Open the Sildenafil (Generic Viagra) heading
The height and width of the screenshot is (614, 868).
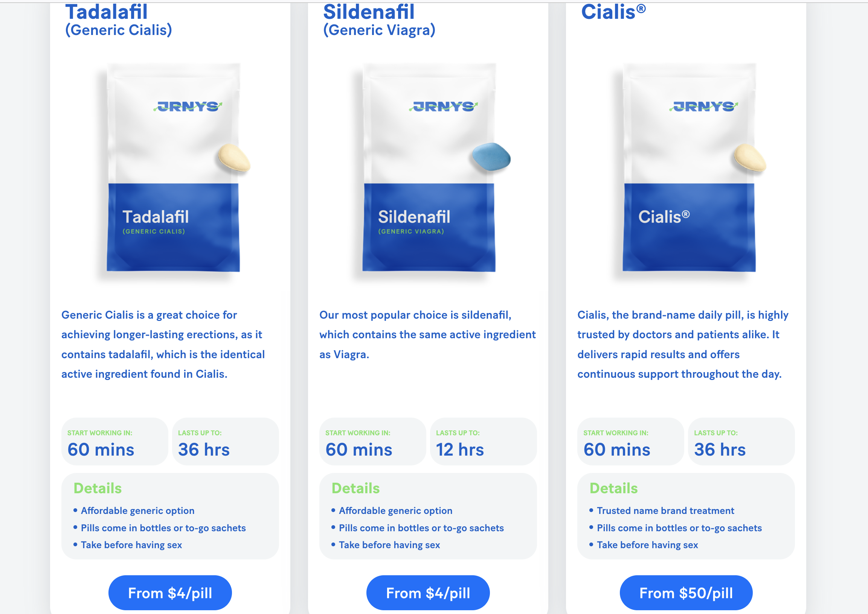[x=379, y=20]
